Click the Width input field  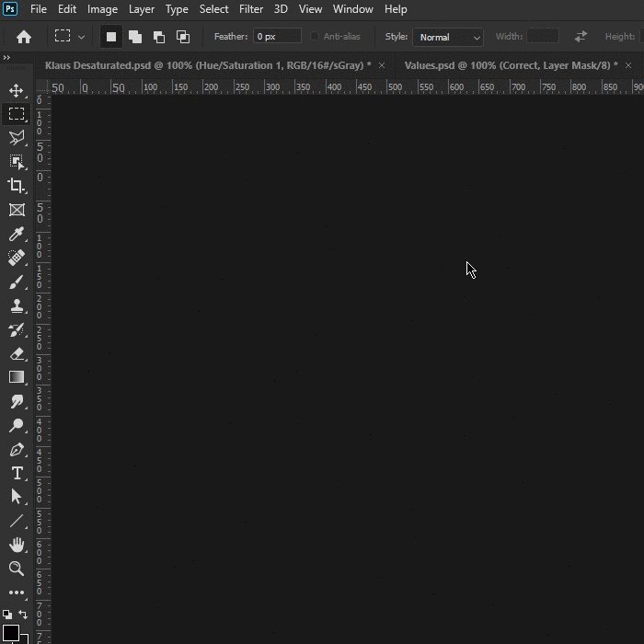click(543, 36)
